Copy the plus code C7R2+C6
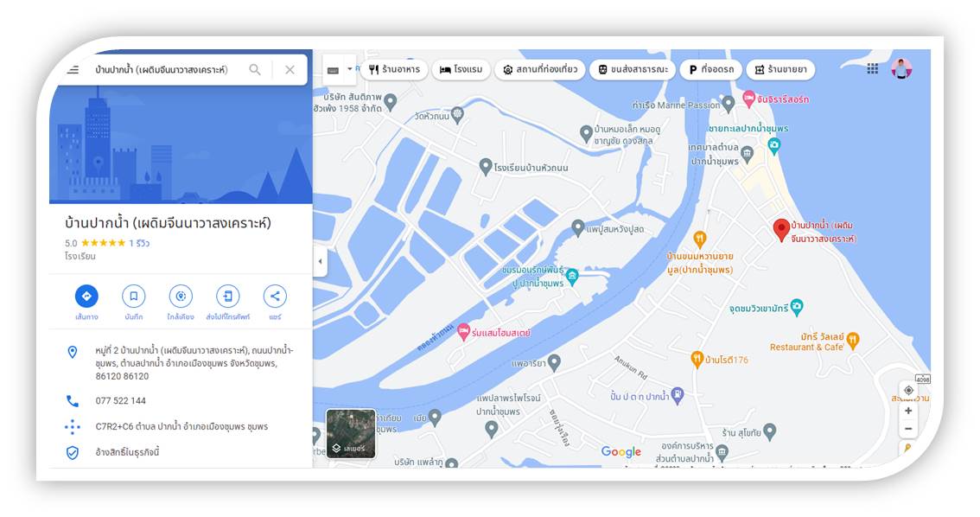980x517 pixels. (181, 426)
